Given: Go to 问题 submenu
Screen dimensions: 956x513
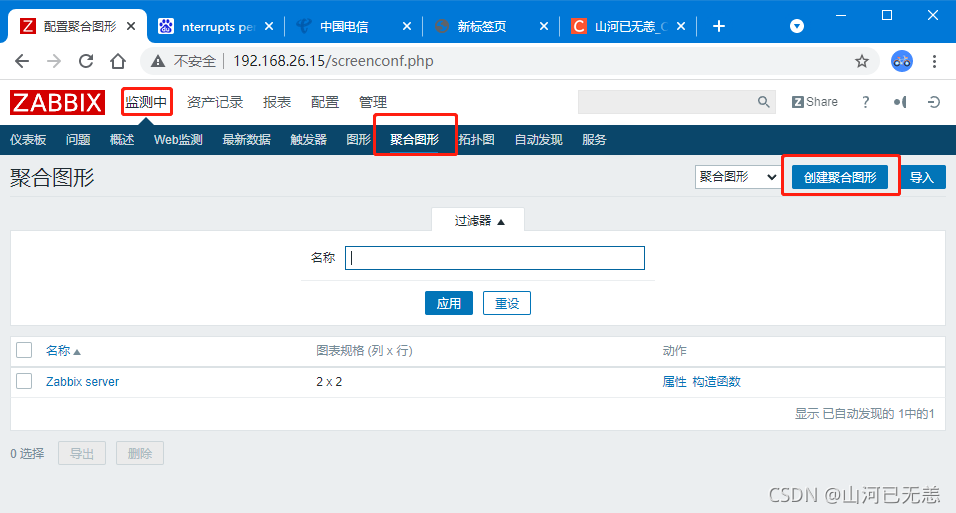Looking at the screenshot, I should (78, 140).
